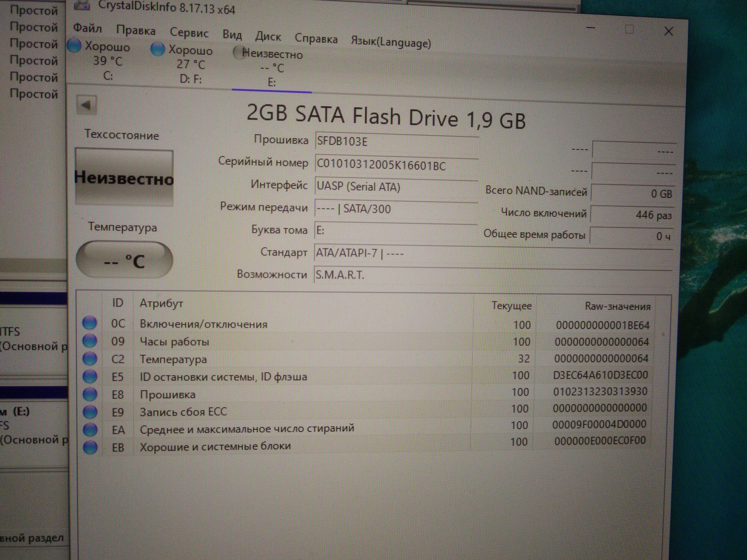
Task: Click raw value 000000E000EC0F00
Action: tap(600, 441)
